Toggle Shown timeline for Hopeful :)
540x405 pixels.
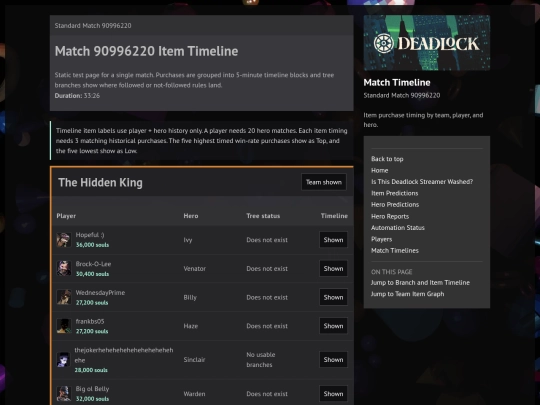coord(333,240)
